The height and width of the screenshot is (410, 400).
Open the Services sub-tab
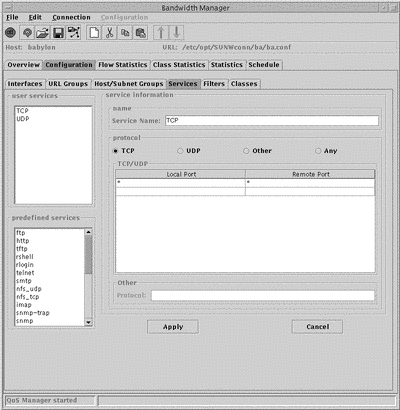pyautogui.click(x=183, y=84)
